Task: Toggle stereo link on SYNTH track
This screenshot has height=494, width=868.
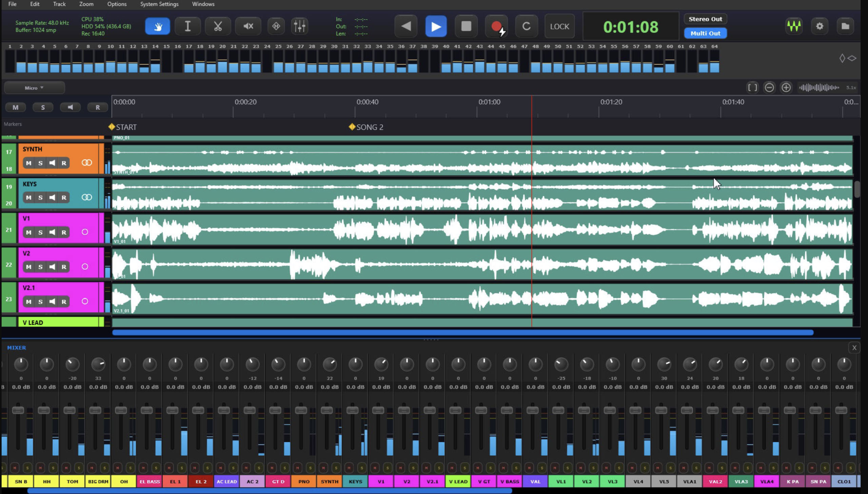Action: point(86,163)
